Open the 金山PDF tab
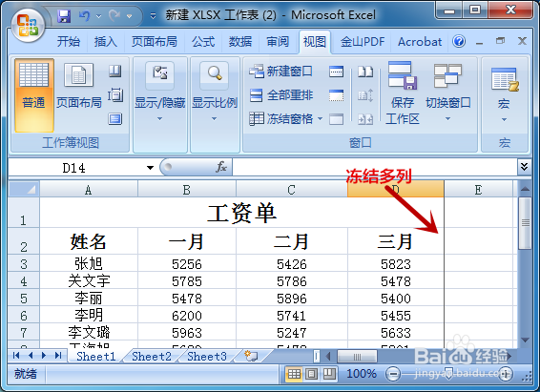Screen dimensions: 540x392 tap(363, 42)
